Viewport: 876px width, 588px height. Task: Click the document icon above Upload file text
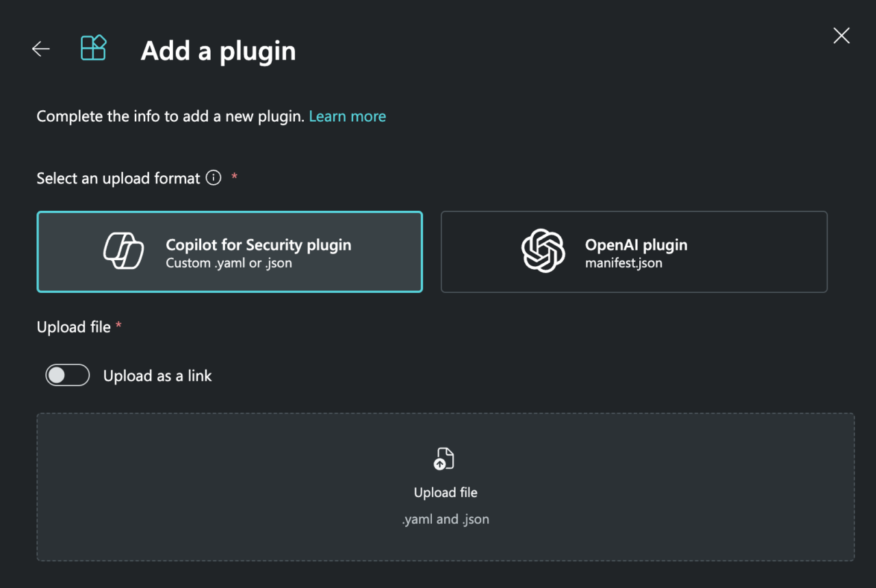click(445, 457)
